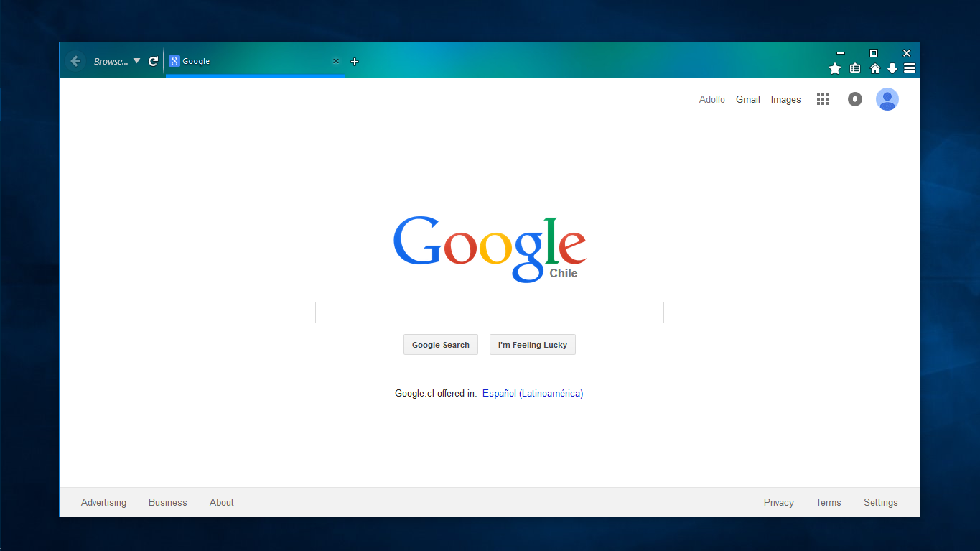Go to the home page icon
The width and height of the screenshot is (980, 551).
(875, 68)
